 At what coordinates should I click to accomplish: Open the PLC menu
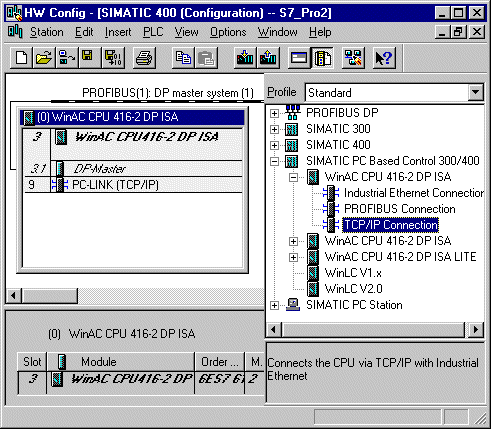coord(153,32)
